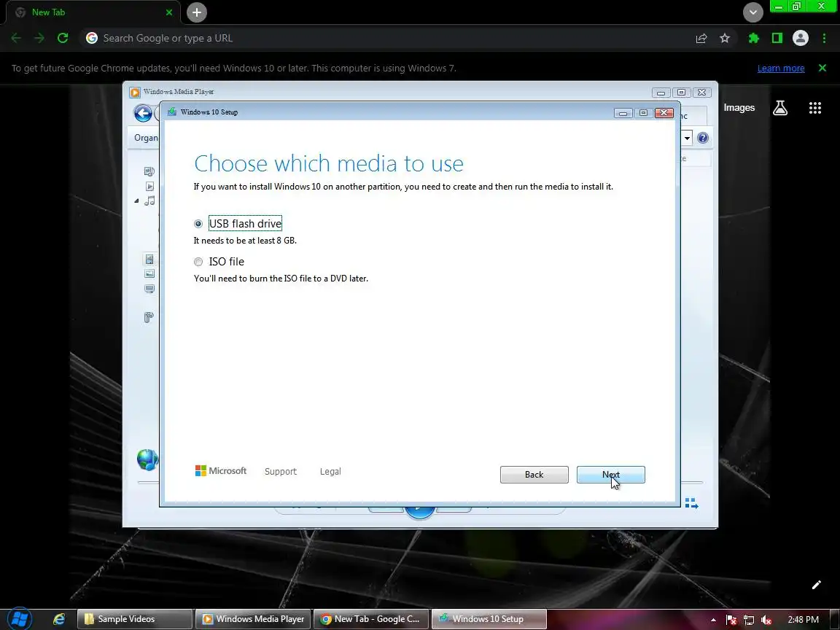Select the Music library icon in Media Player

click(x=150, y=201)
